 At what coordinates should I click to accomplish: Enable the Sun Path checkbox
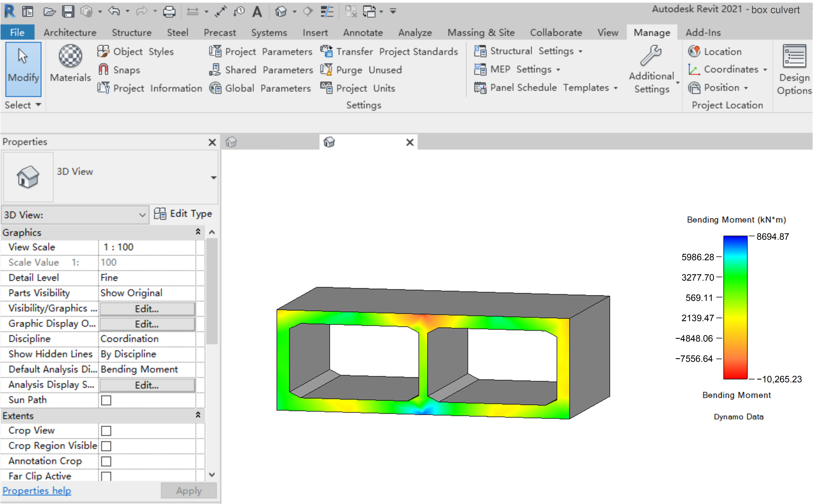106,400
